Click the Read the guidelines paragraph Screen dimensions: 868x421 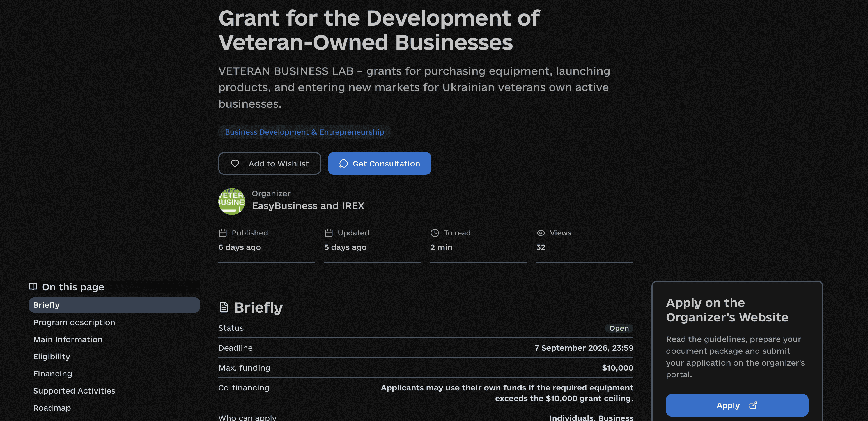tap(735, 357)
